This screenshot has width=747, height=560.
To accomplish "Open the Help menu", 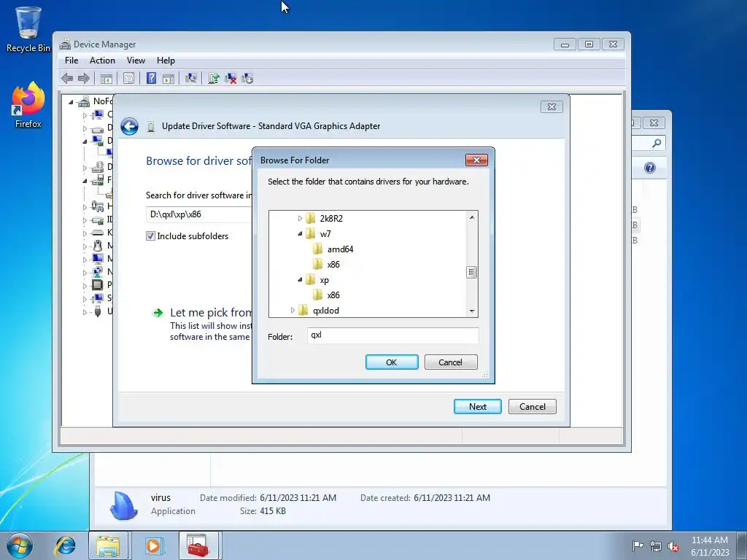I will click(x=166, y=61).
